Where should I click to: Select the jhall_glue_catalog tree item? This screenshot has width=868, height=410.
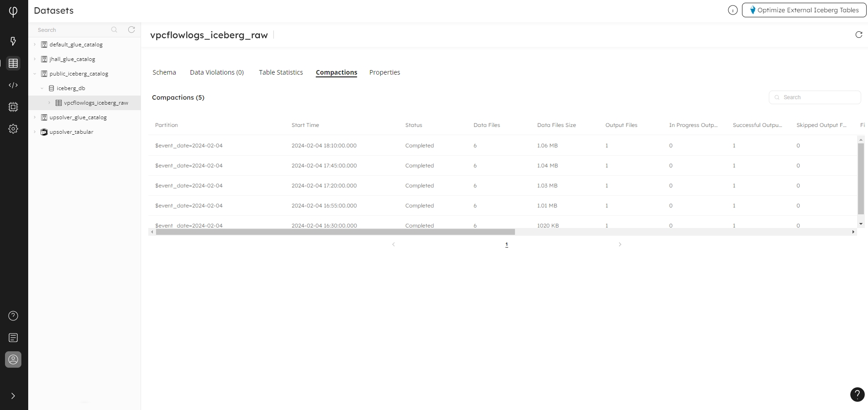[x=72, y=59]
